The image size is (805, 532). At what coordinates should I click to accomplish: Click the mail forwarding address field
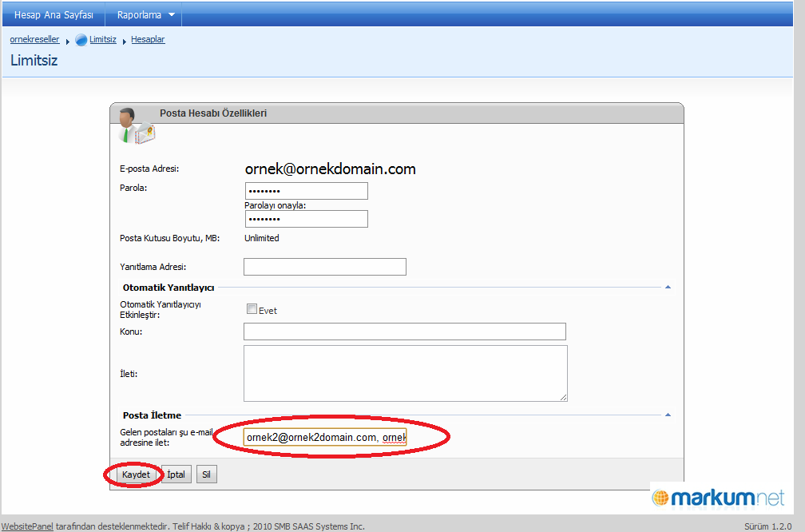pyautogui.click(x=325, y=437)
